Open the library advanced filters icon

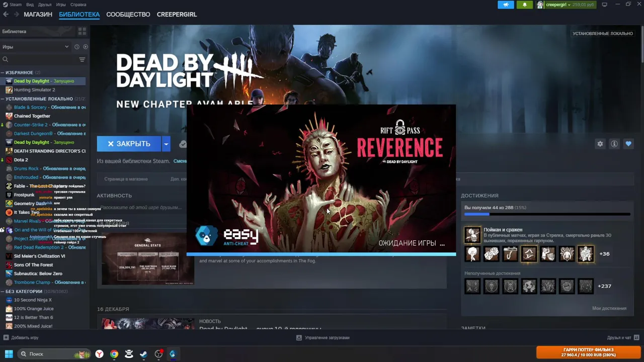click(82, 59)
